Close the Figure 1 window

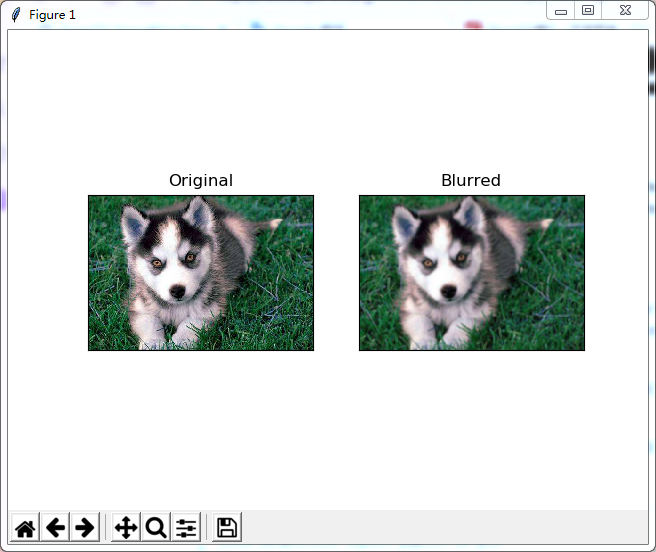pos(625,10)
